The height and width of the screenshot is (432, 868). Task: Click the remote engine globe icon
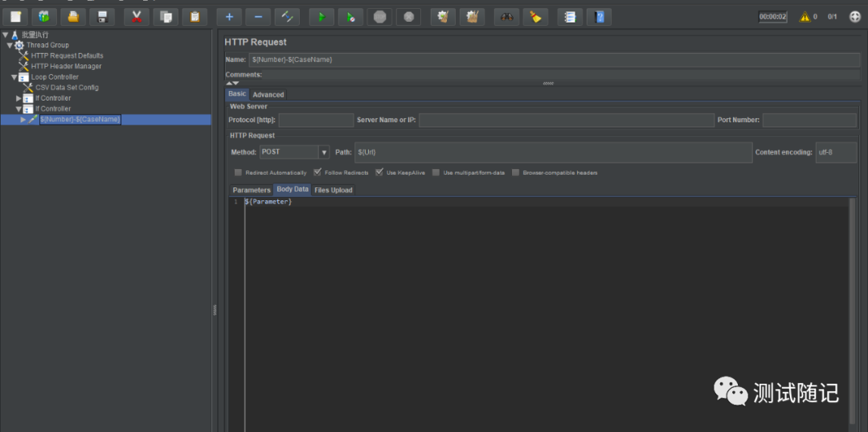[854, 17]
